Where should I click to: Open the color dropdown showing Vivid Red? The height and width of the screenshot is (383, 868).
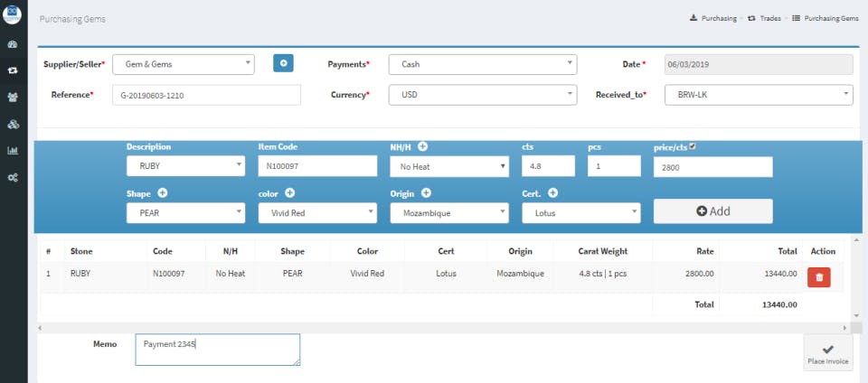[x=317, y=213]
